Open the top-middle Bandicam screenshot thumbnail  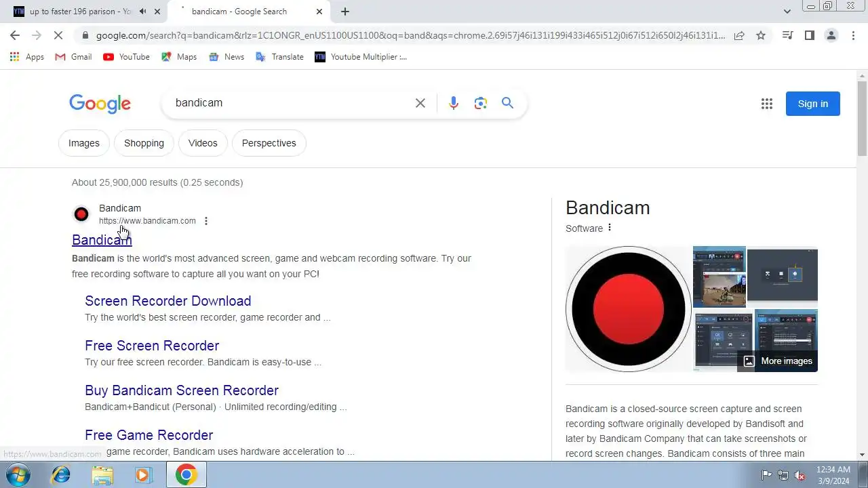coord(719,277)
